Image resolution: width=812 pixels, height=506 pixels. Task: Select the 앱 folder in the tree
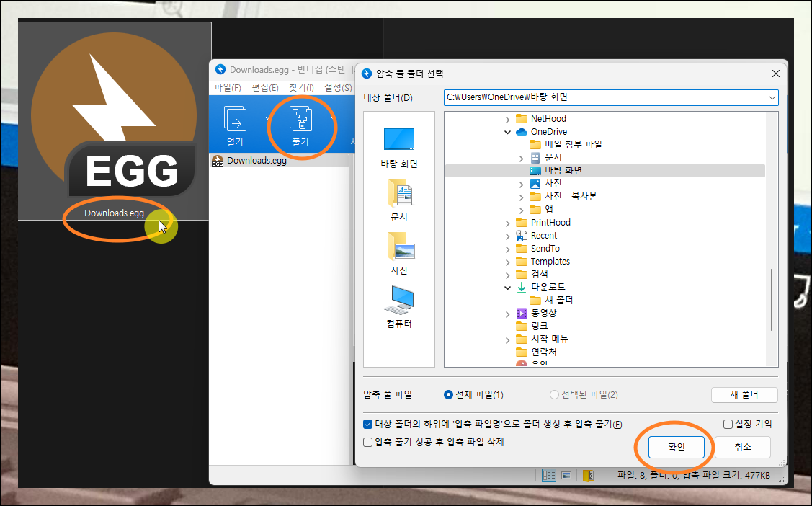click(x=542, y=209)
